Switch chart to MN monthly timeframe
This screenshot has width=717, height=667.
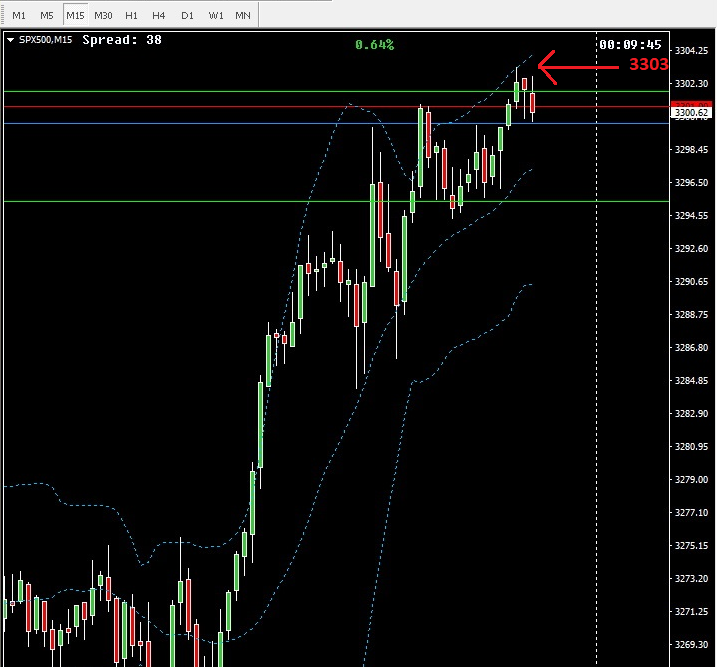coord(243,16)
